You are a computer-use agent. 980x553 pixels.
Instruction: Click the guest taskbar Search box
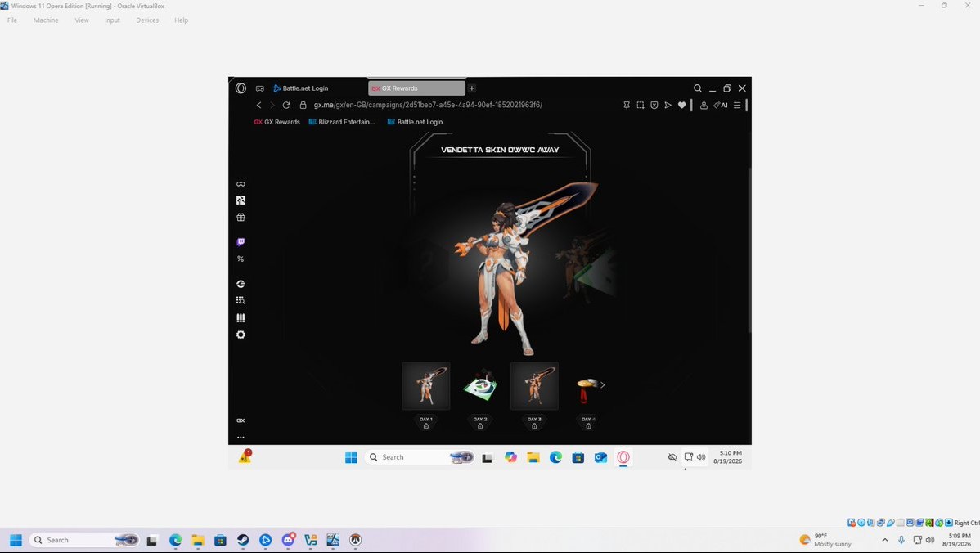pos(420,457)
